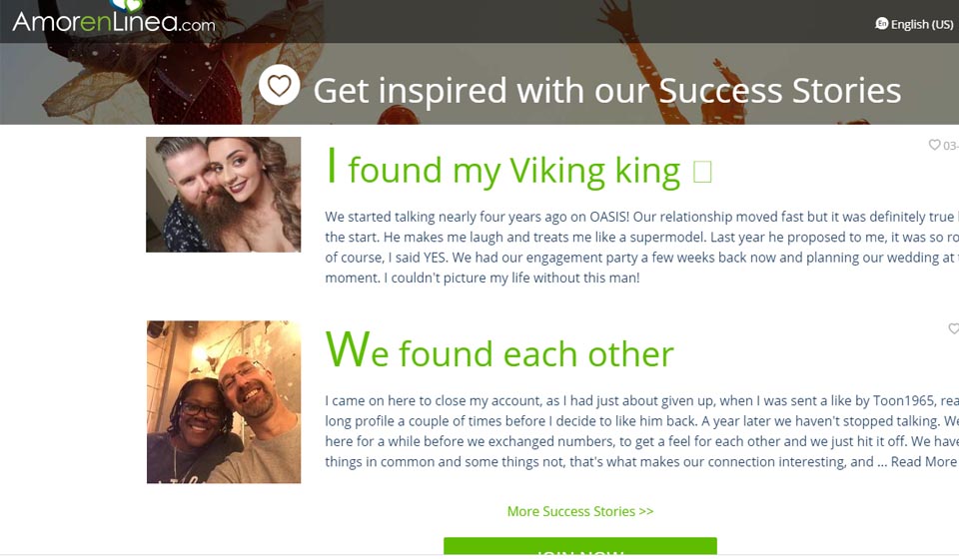This screenshot has width=959, height=560.
Task: Click the emoji box after 'Viking king'
Action: pos(702,172)
